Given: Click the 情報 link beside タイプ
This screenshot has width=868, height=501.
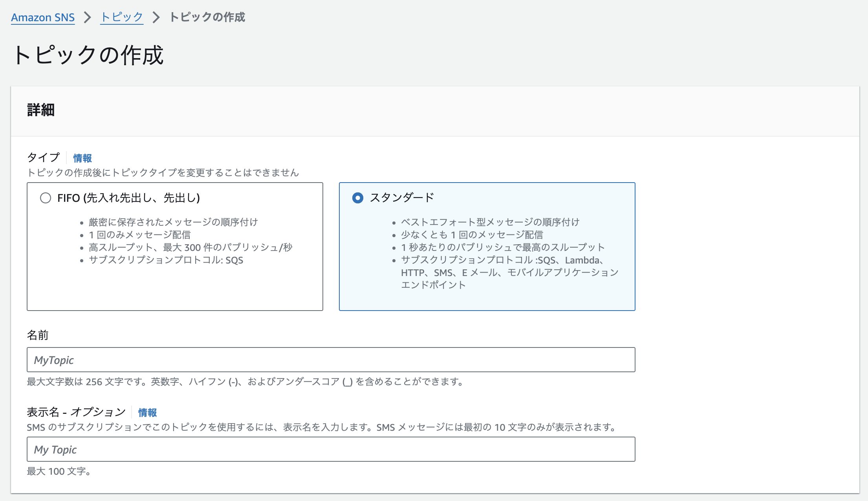Looking at the screenshot, I should (82, 158).
